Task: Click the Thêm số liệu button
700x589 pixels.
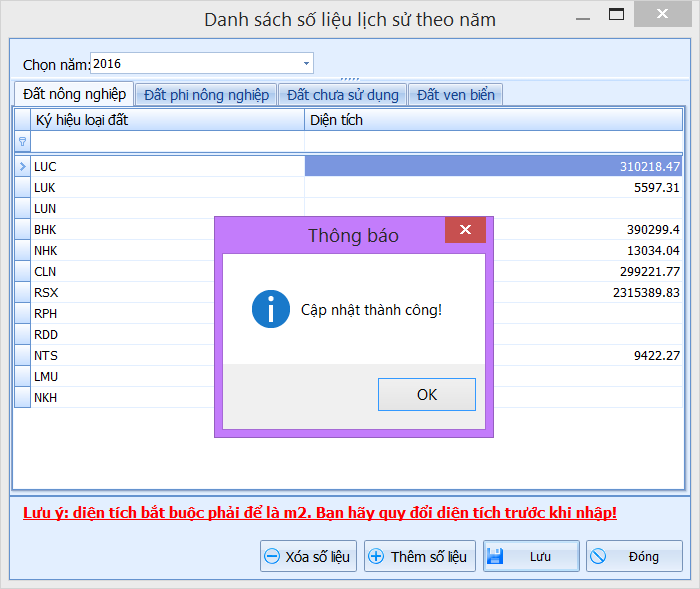Action: tap(418, 556)
